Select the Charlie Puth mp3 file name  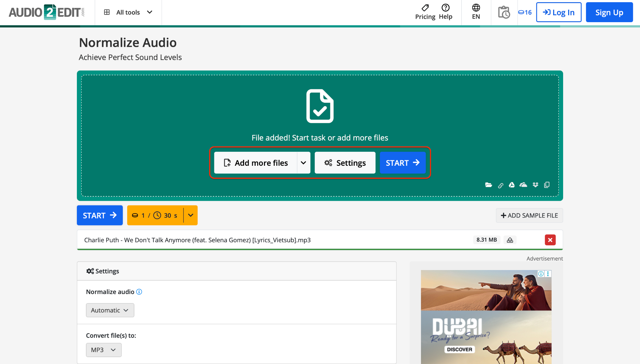click(x=197, y=240)
